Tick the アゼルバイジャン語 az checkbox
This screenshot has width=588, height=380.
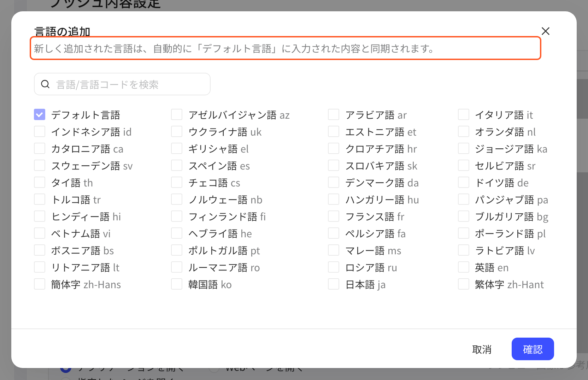[x=177, y=114]
